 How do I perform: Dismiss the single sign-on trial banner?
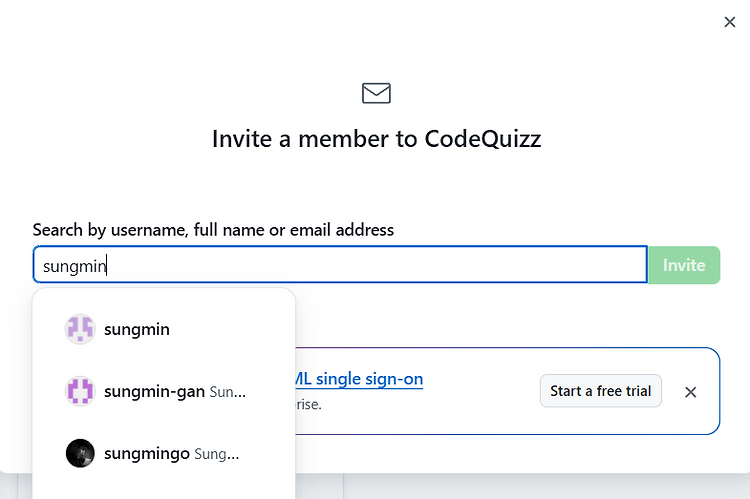coord(690,392)
